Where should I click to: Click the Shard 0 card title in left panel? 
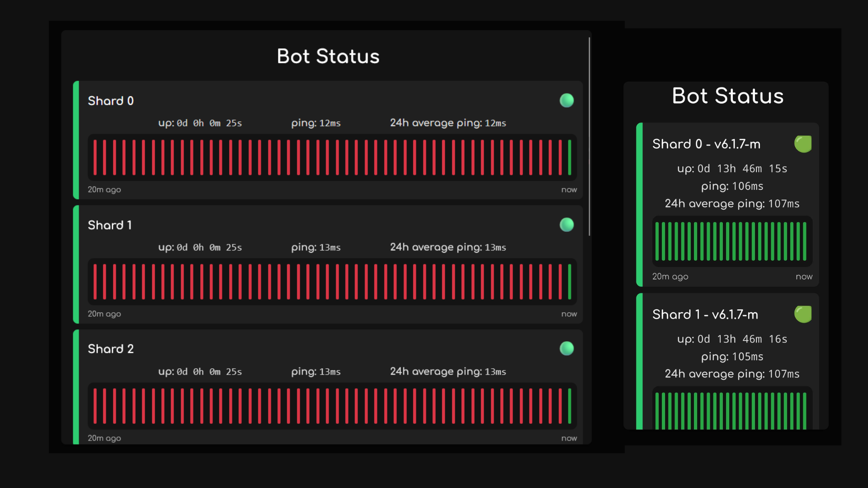pos(111,101)
